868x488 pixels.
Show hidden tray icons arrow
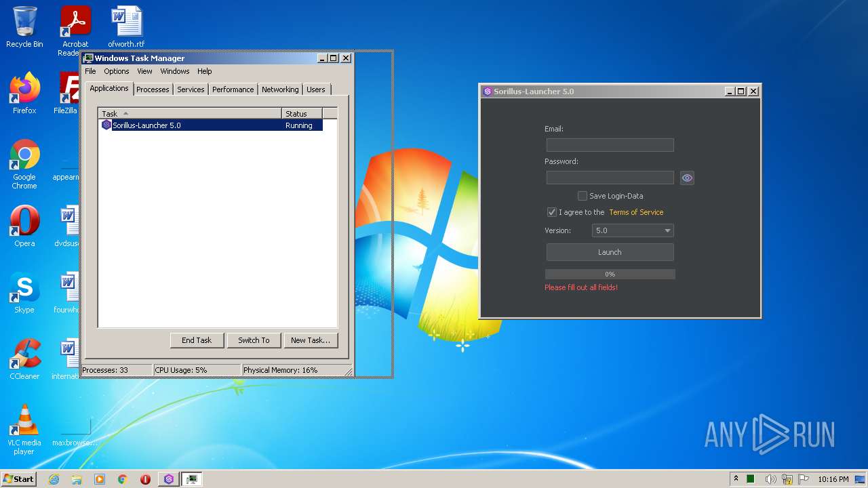click(736, 479)
